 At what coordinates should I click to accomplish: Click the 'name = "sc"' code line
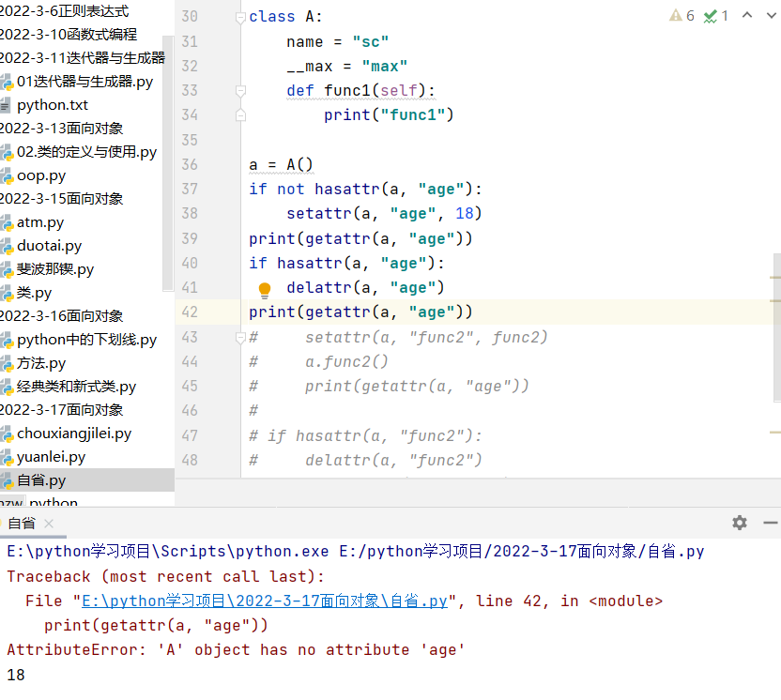pos(337,42)
